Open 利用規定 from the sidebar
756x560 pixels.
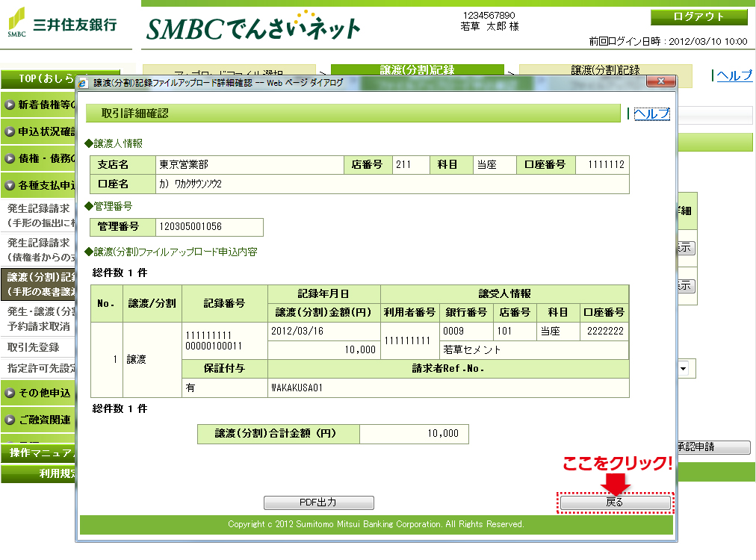pos(39,473)
